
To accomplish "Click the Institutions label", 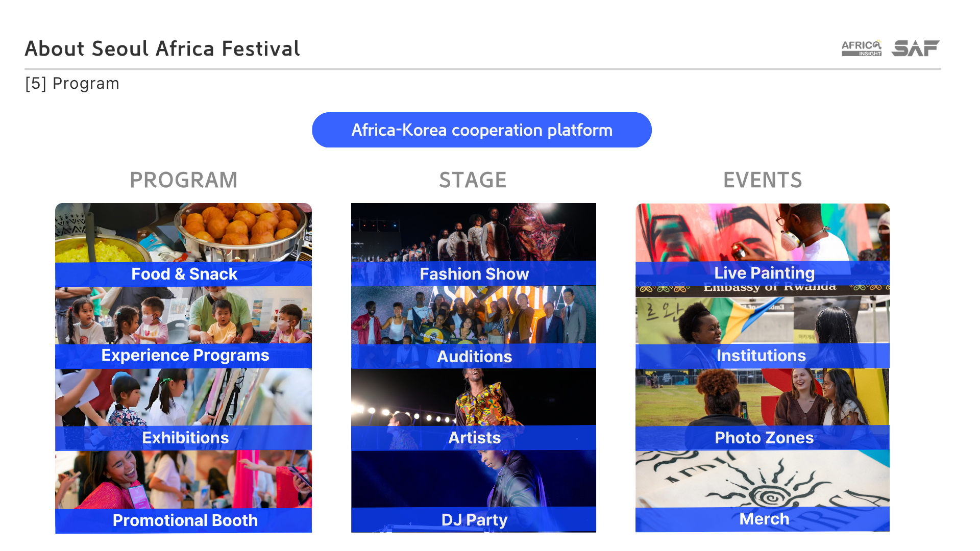I will (761, 356).
